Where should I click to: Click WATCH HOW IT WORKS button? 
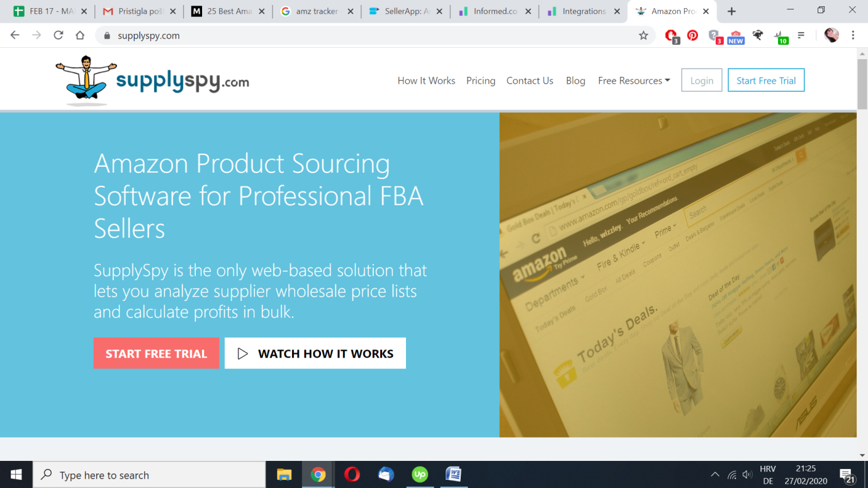click(x=315, y=353)
